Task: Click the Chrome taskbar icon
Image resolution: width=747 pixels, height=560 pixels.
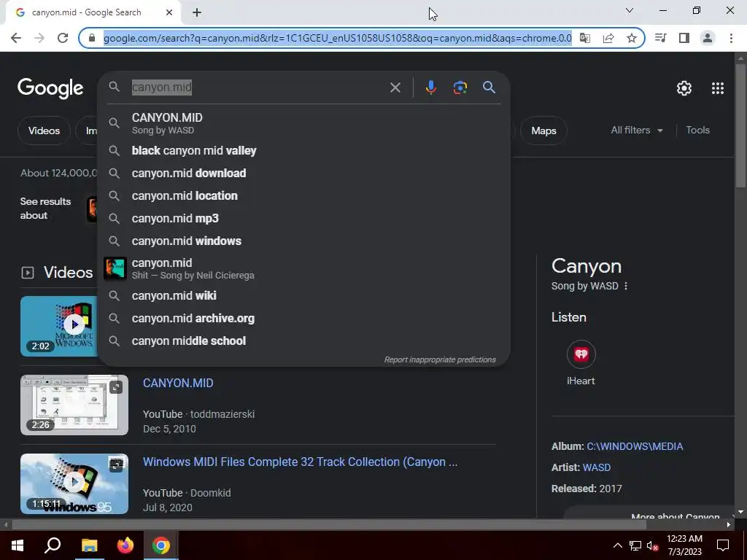Action: click(161, 545)
